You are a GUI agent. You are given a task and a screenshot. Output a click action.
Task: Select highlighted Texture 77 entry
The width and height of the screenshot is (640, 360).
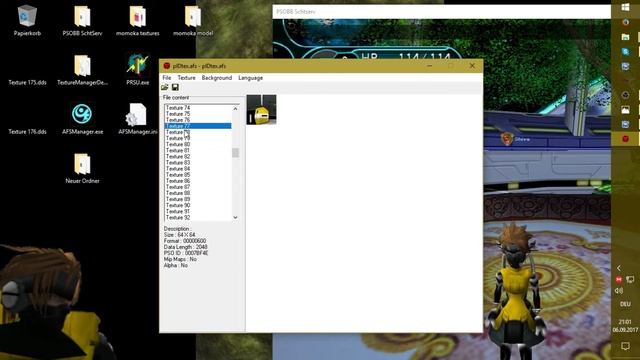point(198,126)
